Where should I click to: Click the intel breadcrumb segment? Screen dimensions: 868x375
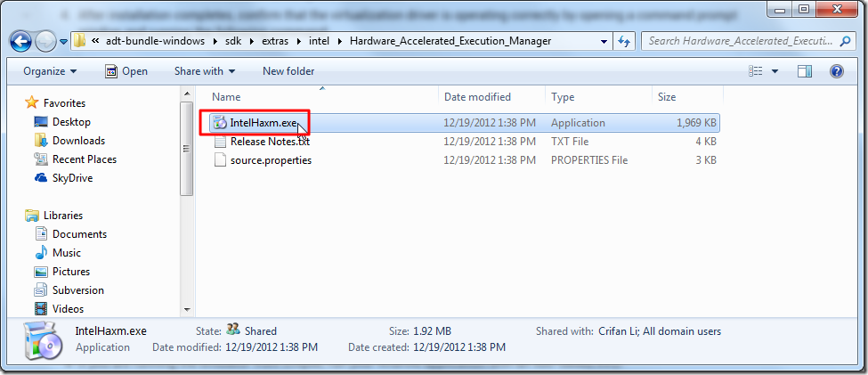click(x=320, y=41)
